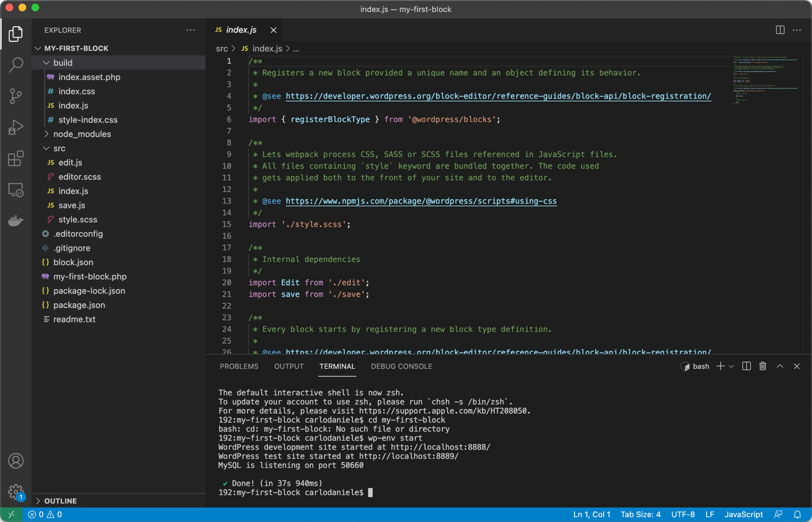This screenshot has height=522, width=812.
Task: Open the Extensions view
Action: 15,158
